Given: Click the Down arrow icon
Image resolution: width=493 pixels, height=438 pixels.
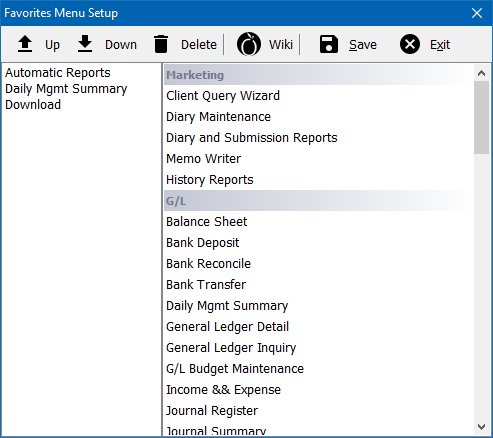Looking at the screenshot, I should [x=85, y=44].
